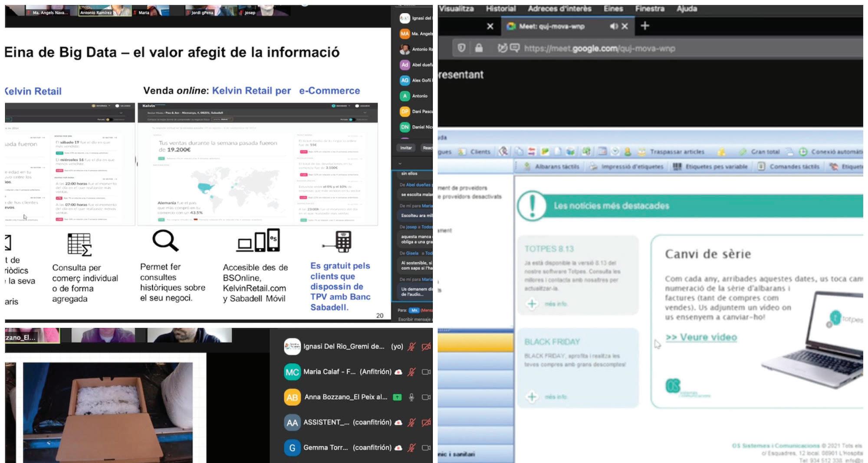Click the orange highlighted sidebar row in Totpes
Viewport: 868px width, 463px height.
click(476, 342)
